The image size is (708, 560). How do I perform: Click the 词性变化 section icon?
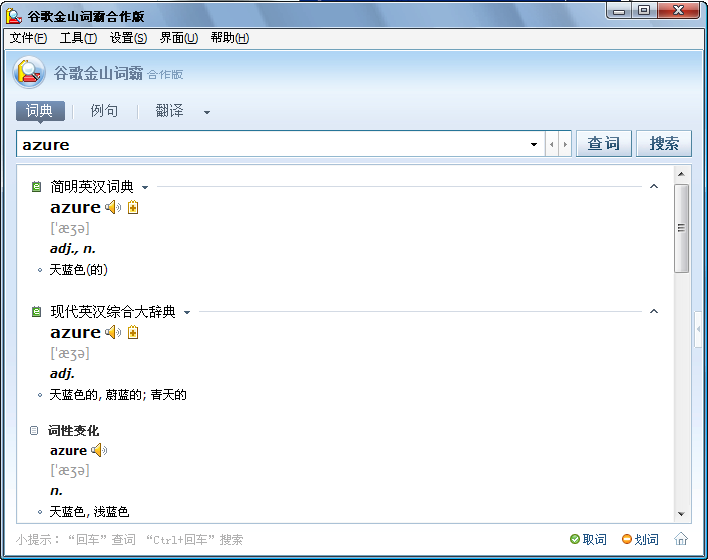(x=34, y=430)
